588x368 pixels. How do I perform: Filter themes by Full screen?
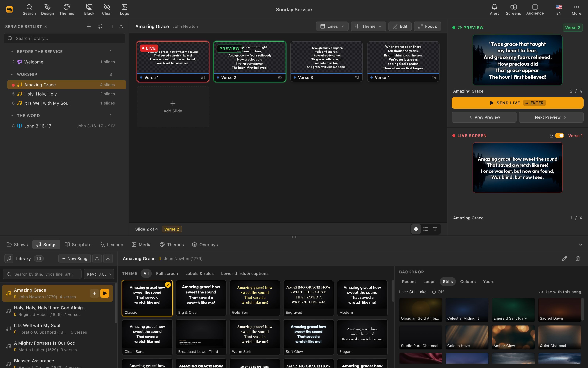pos(167,274)
